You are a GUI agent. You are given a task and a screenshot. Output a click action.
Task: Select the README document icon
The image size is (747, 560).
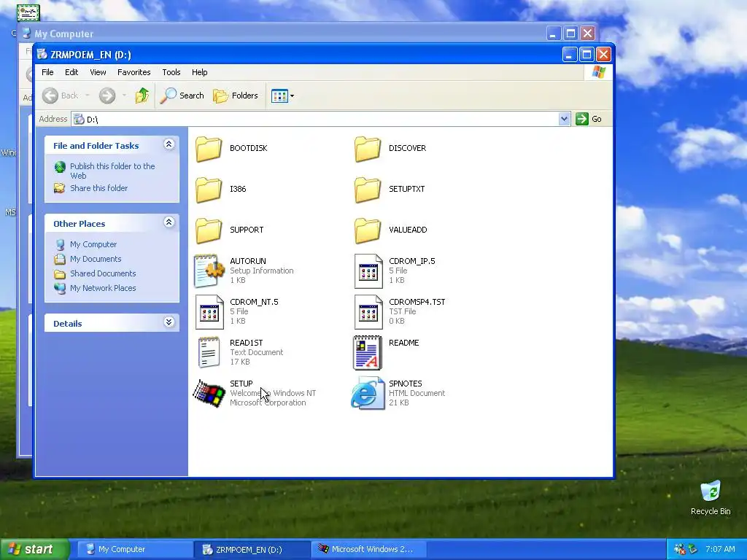point(368,353)
